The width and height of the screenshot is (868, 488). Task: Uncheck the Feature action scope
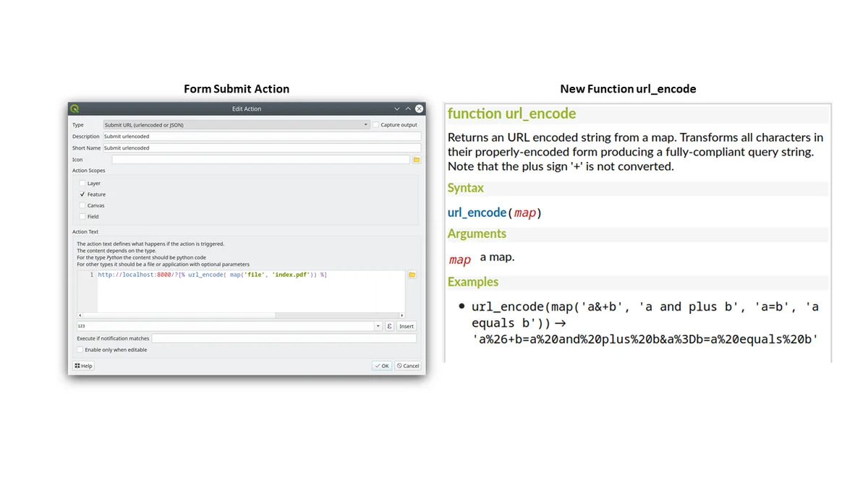pos(82,194)
